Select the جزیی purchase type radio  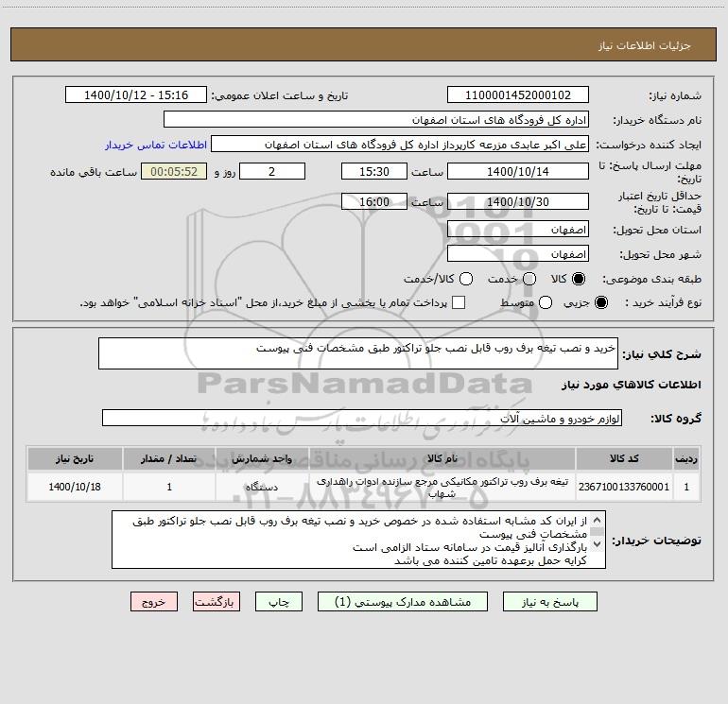click(x=600, y=303)
